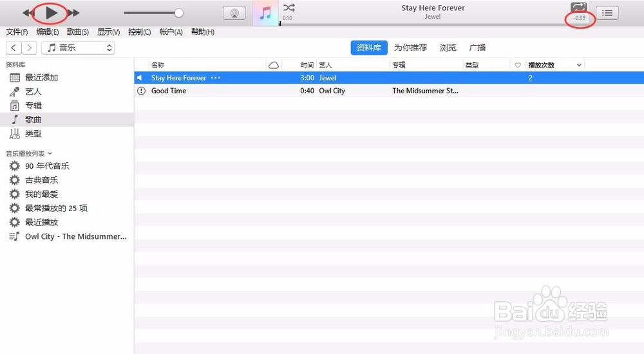Image resolution: width=644 pixels, height=354 pixels.
Task: Click the album art music note thumbnail
Action: (x=265, y=13)
